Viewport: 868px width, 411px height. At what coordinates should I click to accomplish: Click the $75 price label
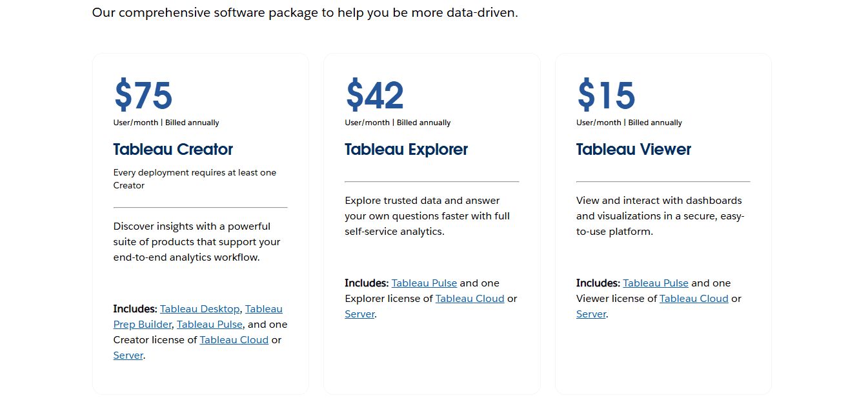[x=142, y=95]
